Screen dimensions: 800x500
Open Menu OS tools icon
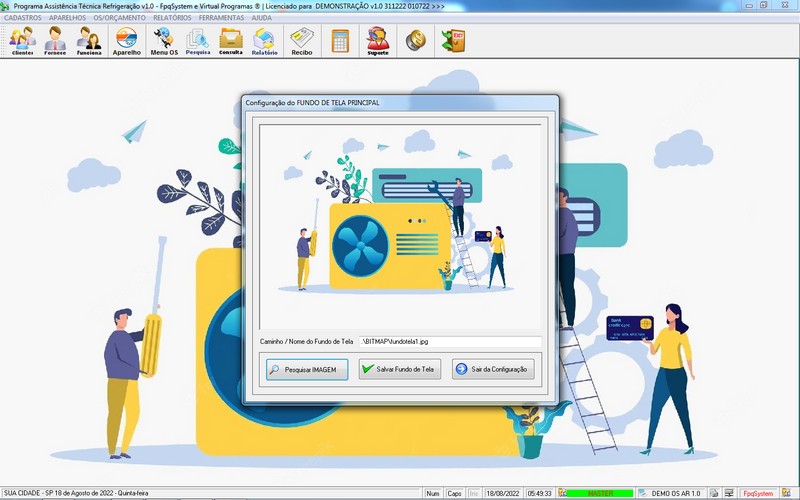coord(164,41)
